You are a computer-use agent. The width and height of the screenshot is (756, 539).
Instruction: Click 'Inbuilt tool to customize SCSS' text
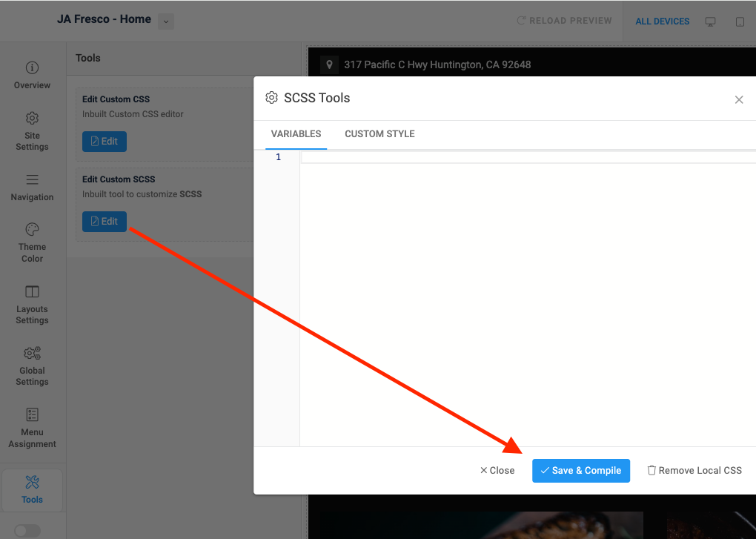[142, 194]
